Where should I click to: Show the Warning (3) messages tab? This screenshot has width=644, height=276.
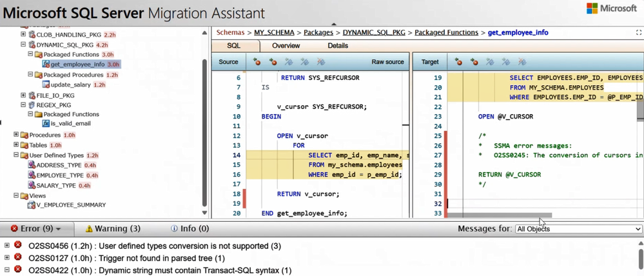point(113,228)
